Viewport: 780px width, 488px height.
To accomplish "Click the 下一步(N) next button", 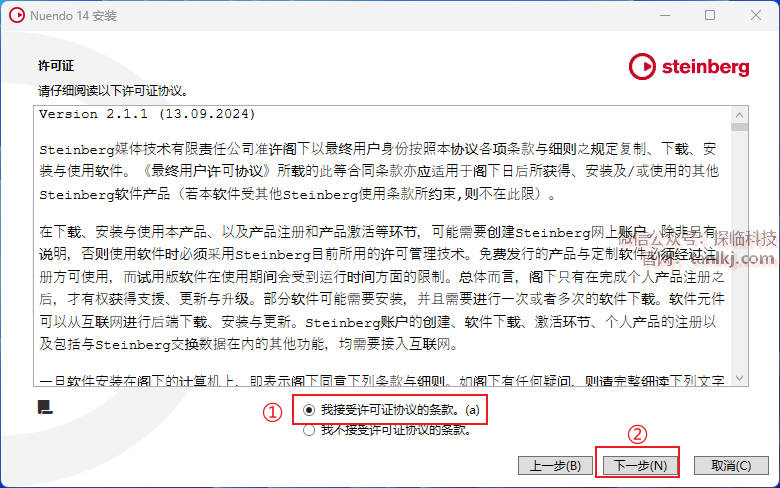I will [640, 466].
